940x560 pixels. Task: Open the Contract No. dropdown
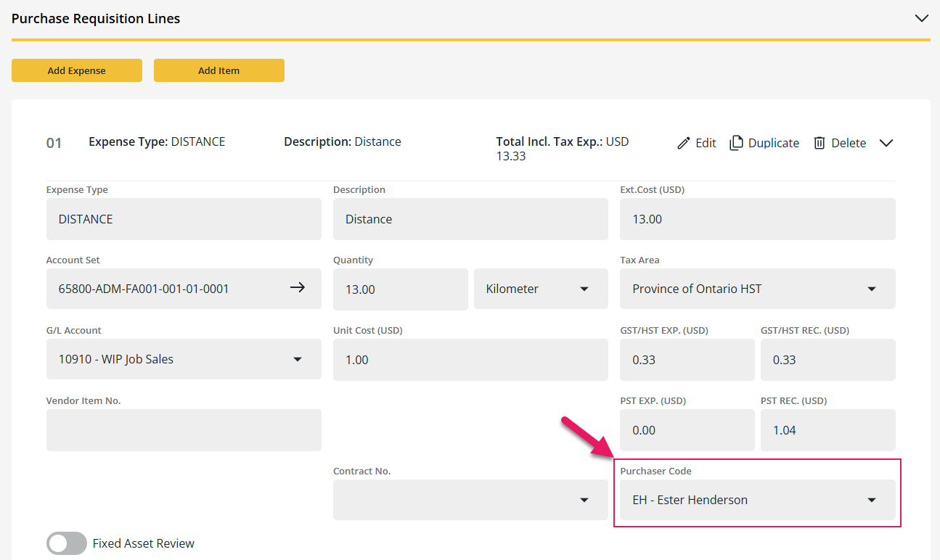(x=470, y=500)
